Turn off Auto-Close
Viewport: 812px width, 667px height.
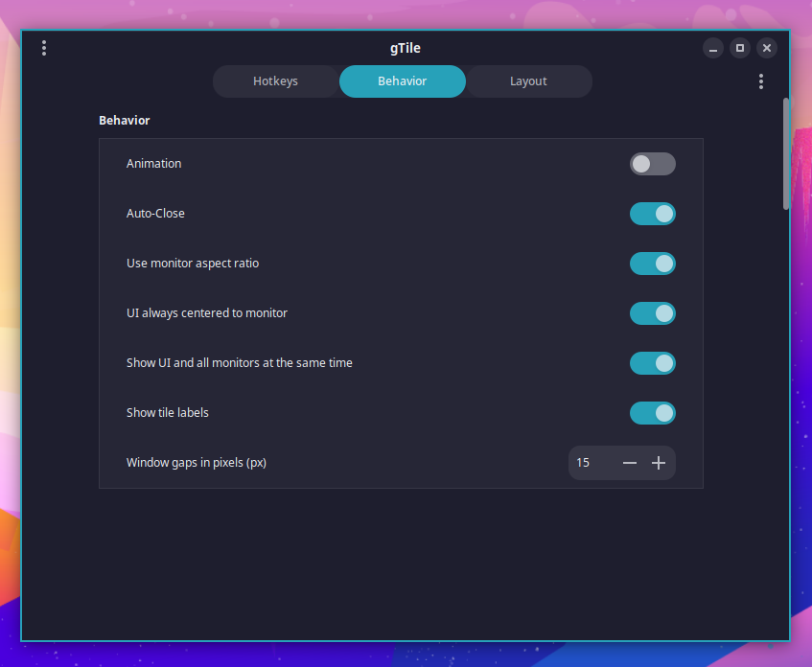653,214
